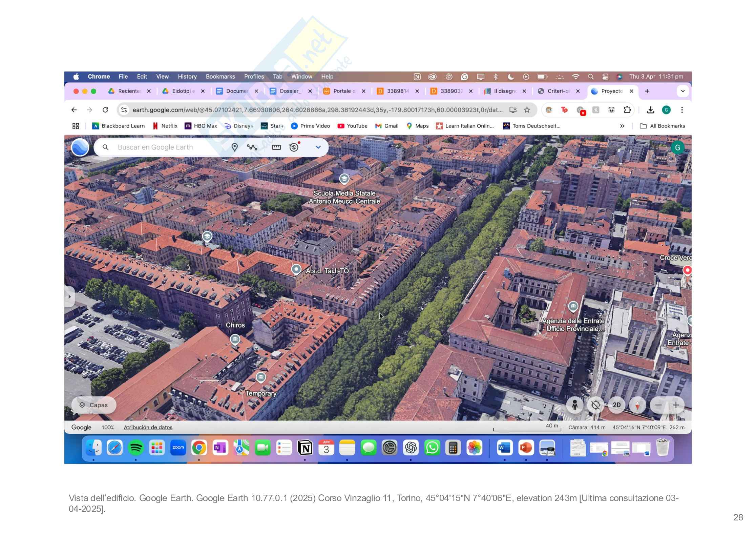This screenshot has width=756, height=535.
Task: Click the zoom in plus button
Action: point(676,405)
